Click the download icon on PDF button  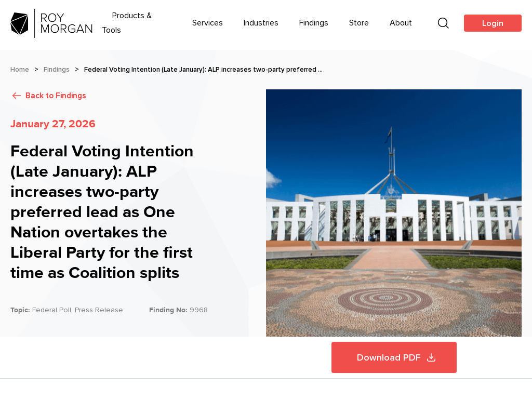(431, 357)
